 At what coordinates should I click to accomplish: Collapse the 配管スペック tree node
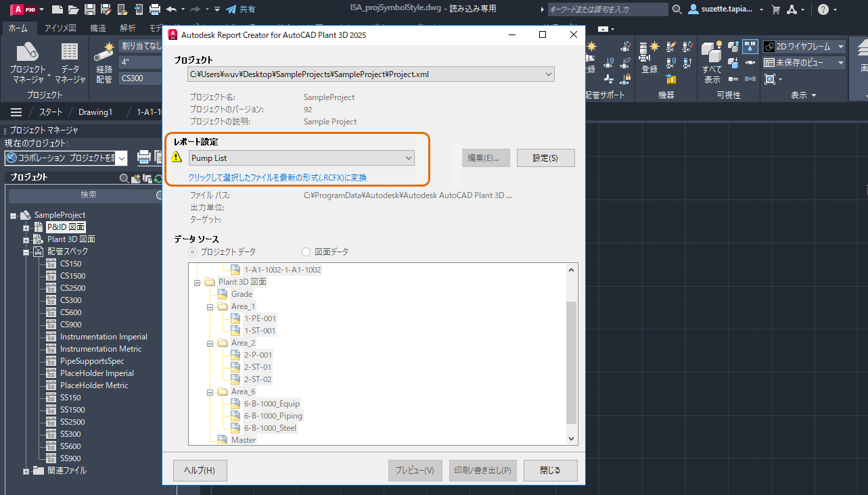26,252
